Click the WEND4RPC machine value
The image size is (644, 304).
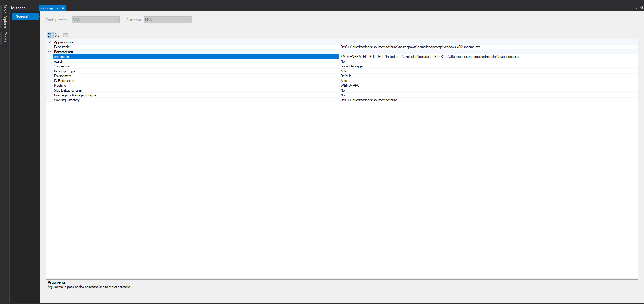pyautogui.click(x=350, y=86)
